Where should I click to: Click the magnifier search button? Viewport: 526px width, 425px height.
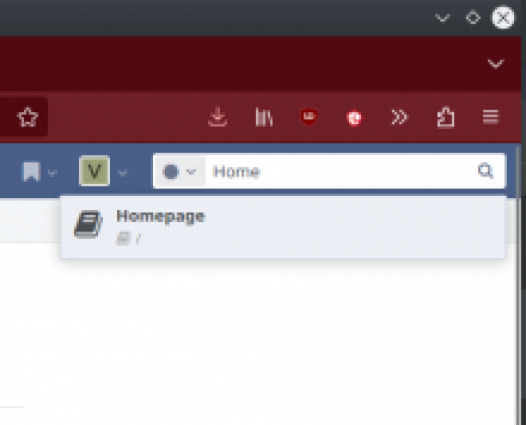coord(485,171)
